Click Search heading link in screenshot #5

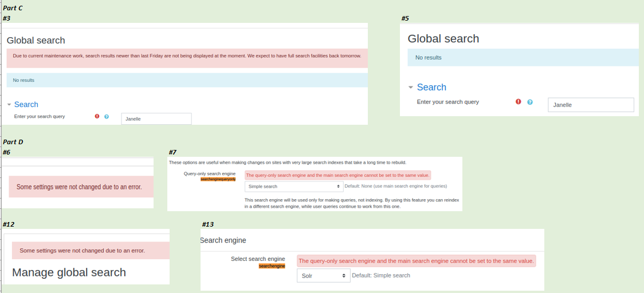pyautogui.click(x=431, y=88)
